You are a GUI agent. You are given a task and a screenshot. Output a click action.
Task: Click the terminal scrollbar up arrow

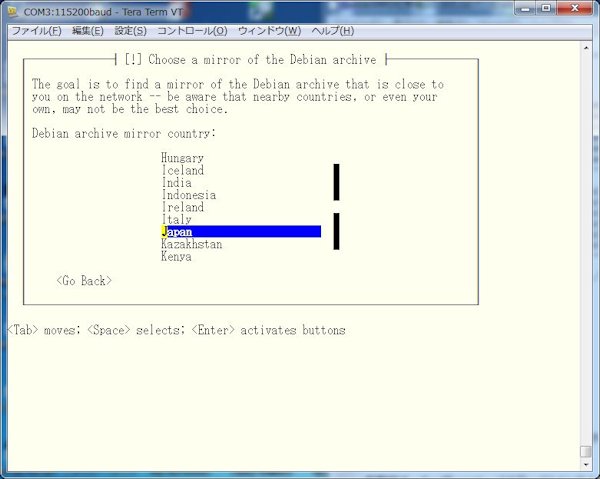click(x=586, y=48)
